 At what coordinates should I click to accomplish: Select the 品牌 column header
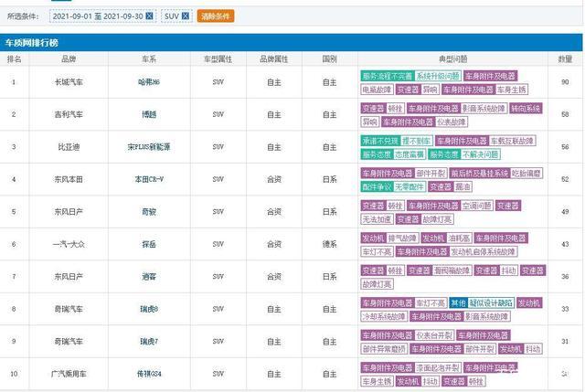69,58
